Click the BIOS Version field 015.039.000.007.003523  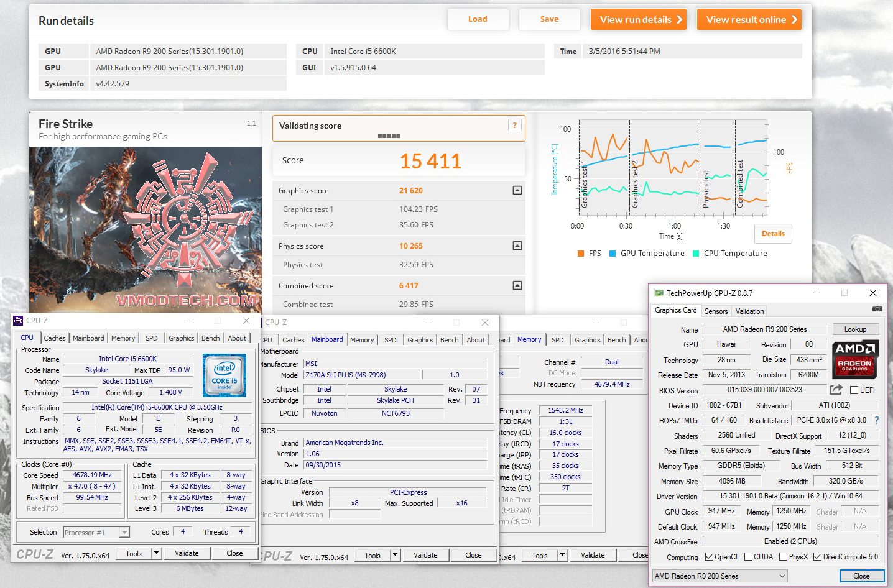coord(765,390)
